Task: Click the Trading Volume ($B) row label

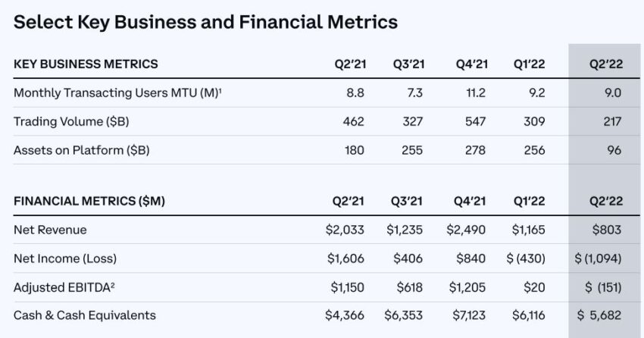Action: (71, 121)
